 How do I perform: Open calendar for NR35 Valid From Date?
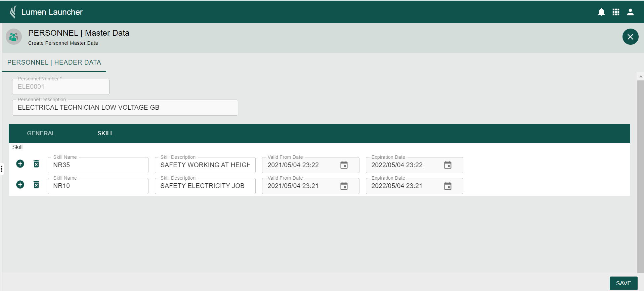[344, 165]
